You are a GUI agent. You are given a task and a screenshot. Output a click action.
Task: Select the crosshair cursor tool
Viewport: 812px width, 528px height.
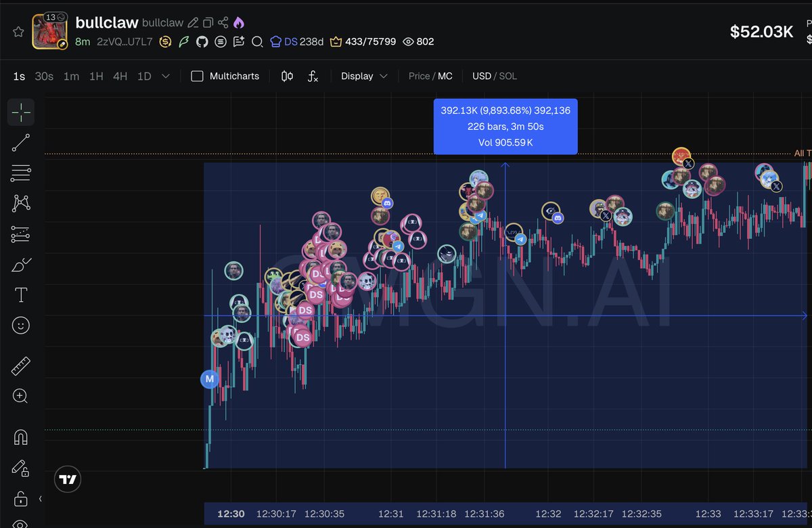[20, 112]
